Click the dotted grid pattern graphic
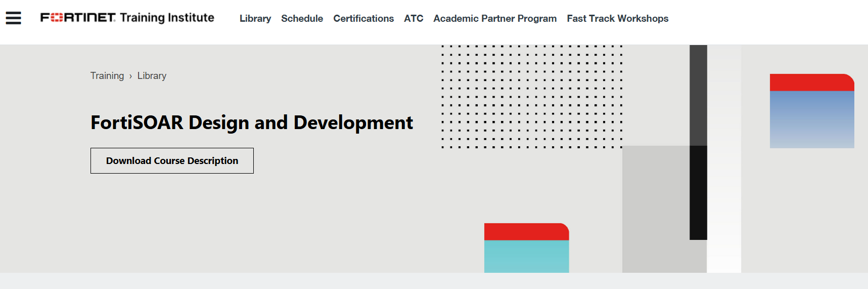 (x=531, y=96)
